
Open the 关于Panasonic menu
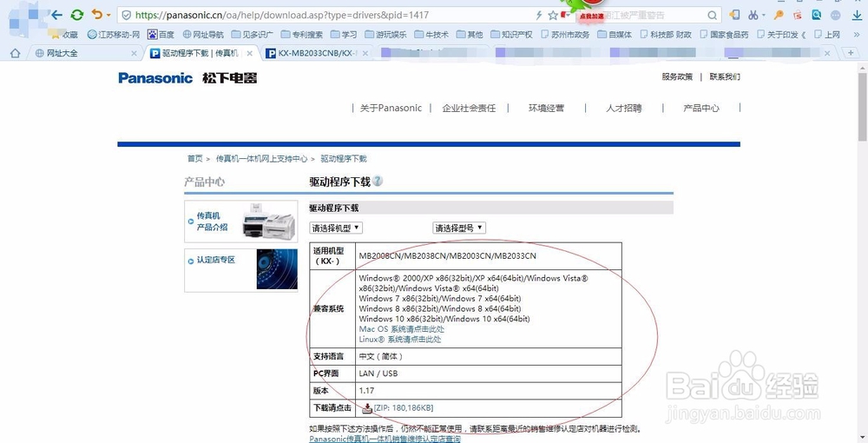pos(391,108)
